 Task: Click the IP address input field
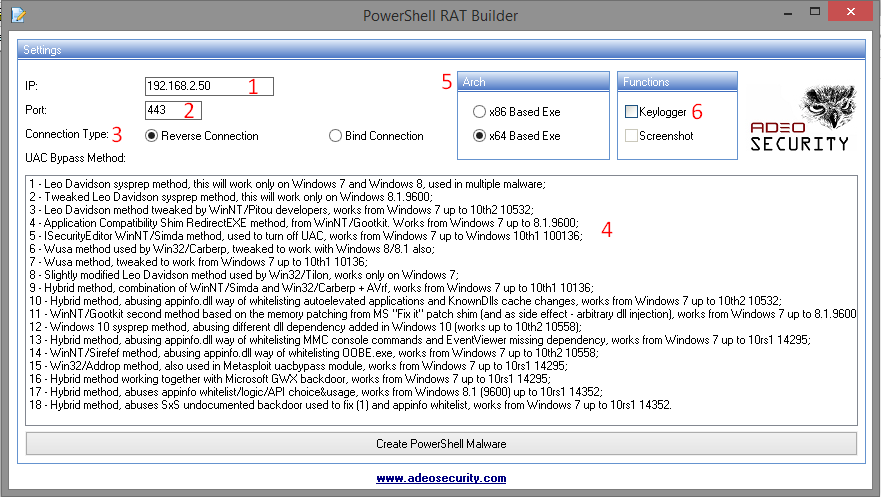pos(209,86)
